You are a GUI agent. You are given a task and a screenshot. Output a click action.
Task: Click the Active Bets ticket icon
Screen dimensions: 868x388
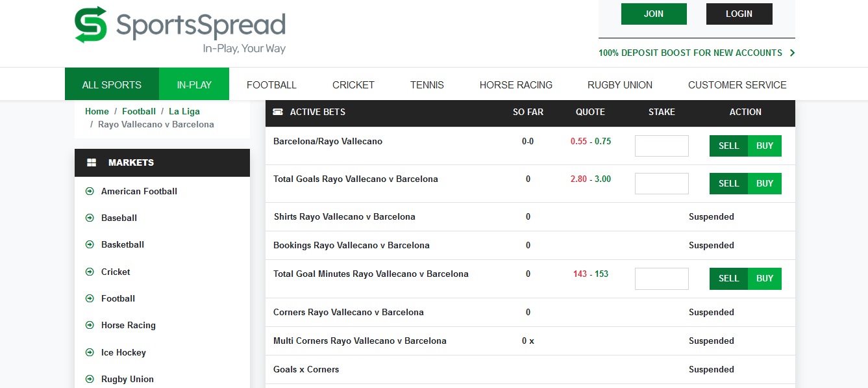(278, 112)
